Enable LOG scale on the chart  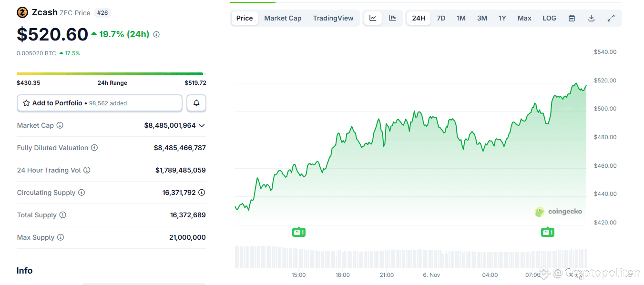549,18
